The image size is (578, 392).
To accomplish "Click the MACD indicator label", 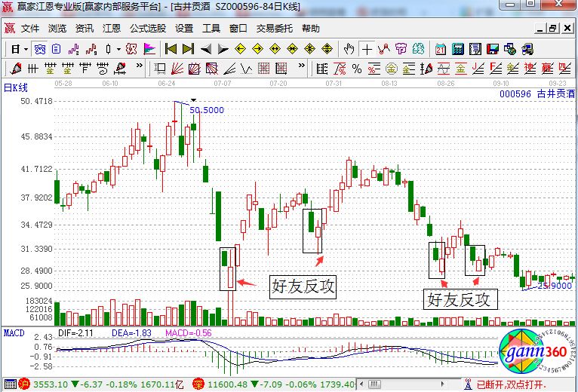I will (14, 332).
